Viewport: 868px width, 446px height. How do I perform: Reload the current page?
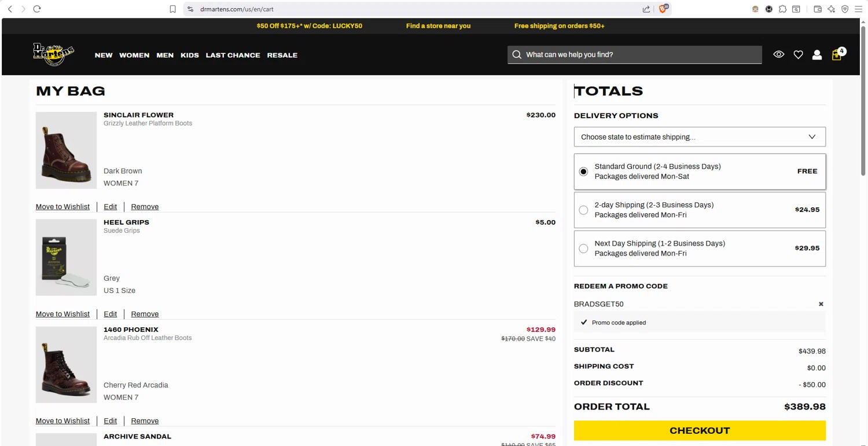pyautogui.click(x=37, y=9)
